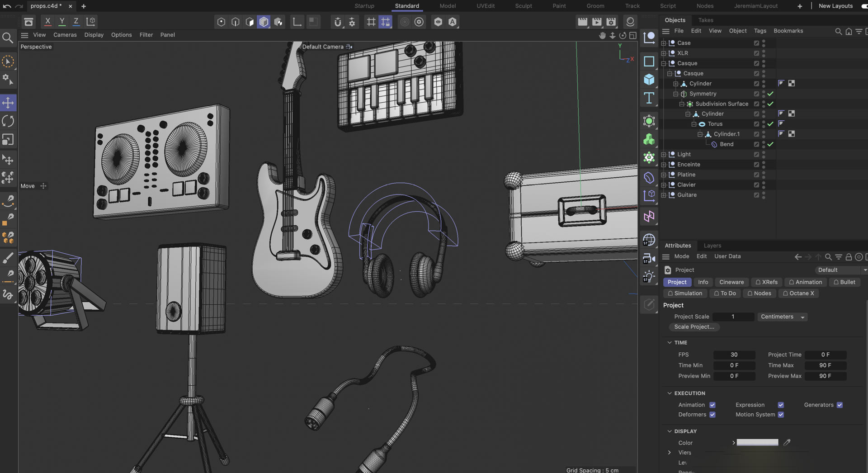
Task: Toggle the Motion System checkbox
Action: click(x=781, y=415)
